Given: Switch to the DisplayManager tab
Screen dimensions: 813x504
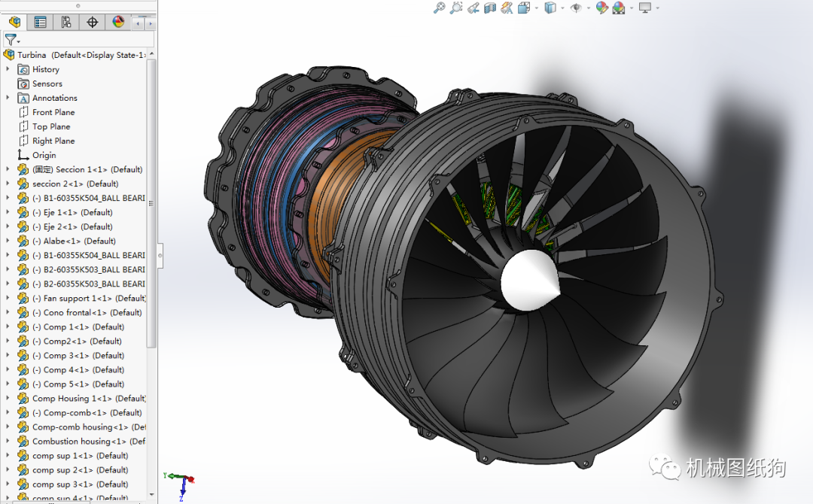Looking at the screenshot, I should pyautogui.click(x=118, y=23).
